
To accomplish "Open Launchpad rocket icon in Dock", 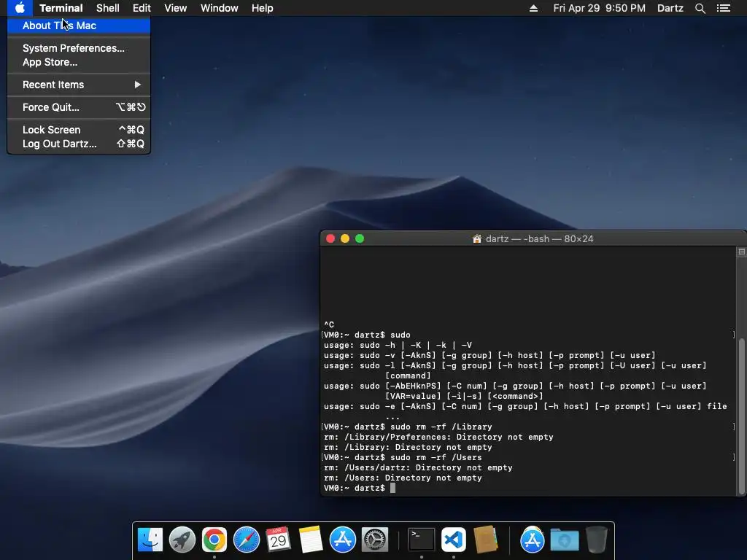I will click(182, 540).
